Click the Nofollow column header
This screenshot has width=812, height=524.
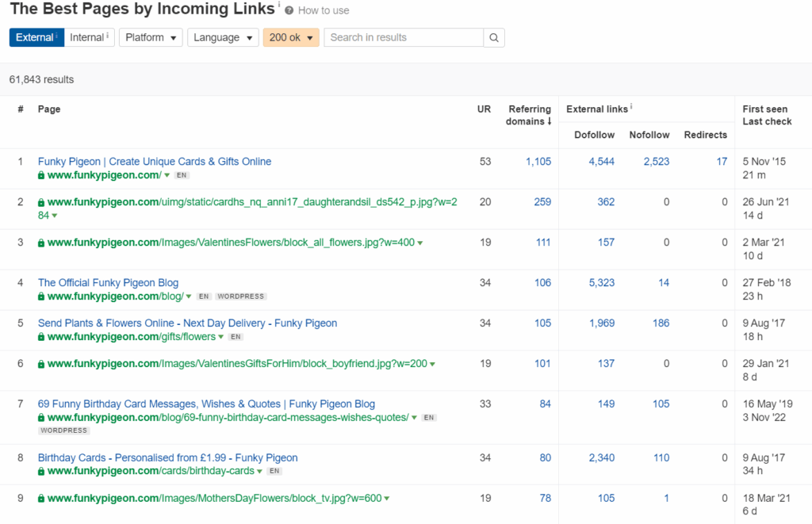click(649, 135)
